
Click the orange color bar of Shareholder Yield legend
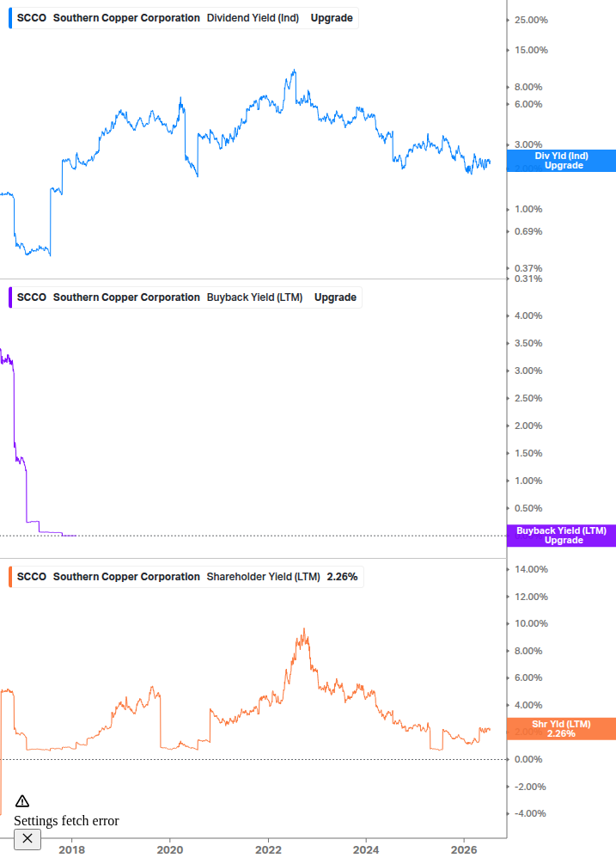(x=10, y=577)
